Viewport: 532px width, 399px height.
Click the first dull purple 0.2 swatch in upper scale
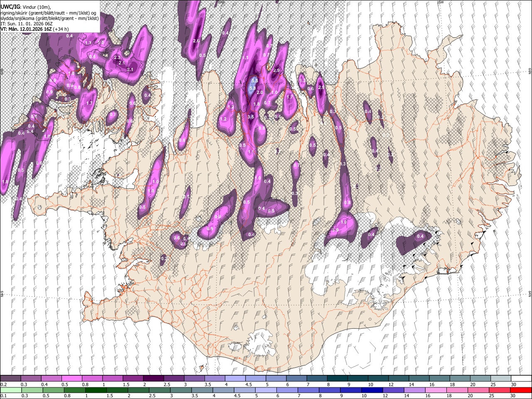coord(10,378)
